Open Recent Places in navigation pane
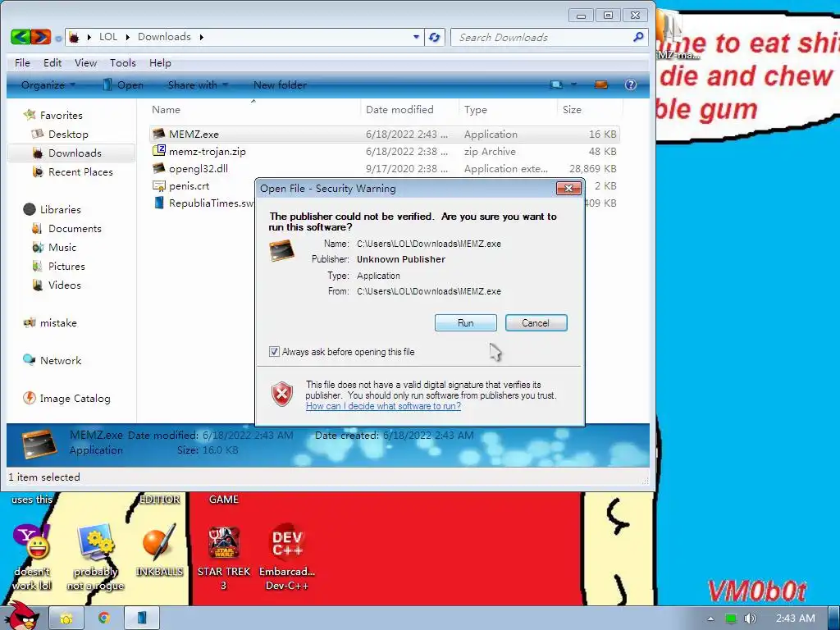This screenshot has height=630, width=840. point(80,172)
